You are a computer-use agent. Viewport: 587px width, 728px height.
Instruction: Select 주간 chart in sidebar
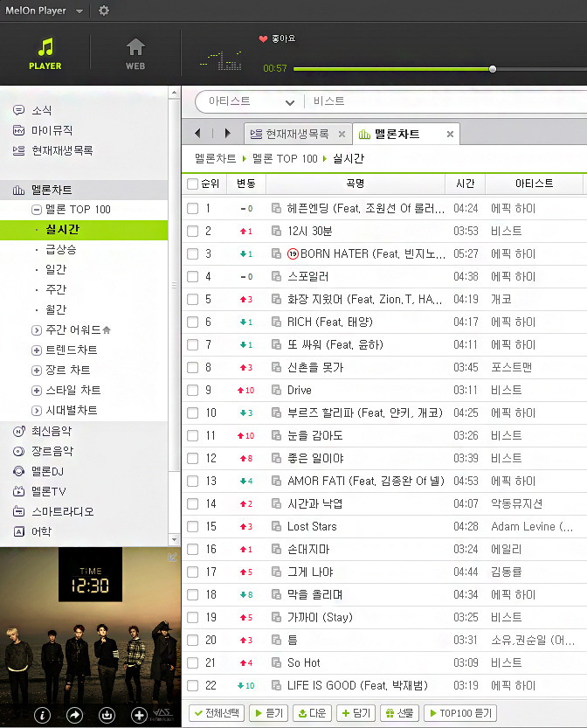(56, 290)
